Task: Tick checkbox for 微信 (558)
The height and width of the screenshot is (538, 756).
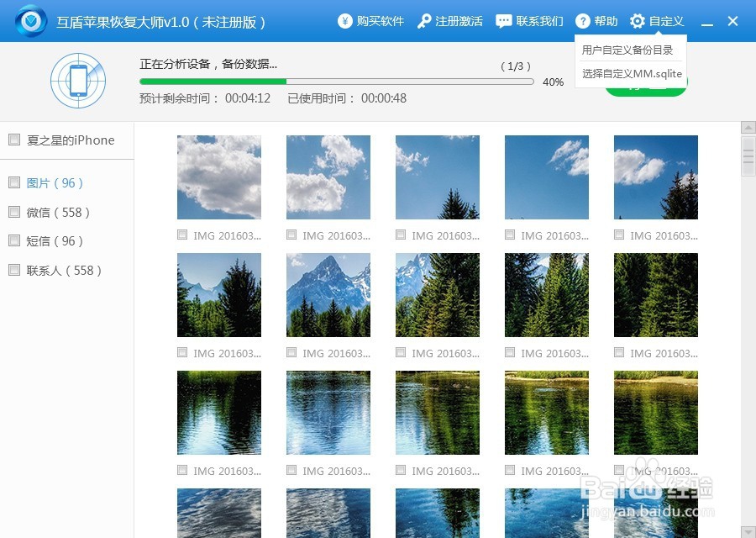Action: point(14,211)
